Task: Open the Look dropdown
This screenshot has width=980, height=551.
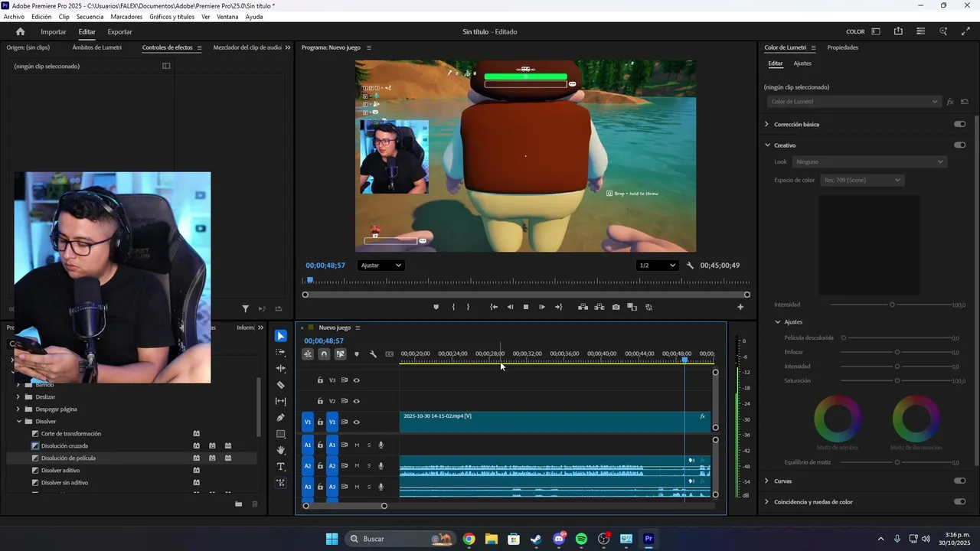Action: tap(870, 161)
